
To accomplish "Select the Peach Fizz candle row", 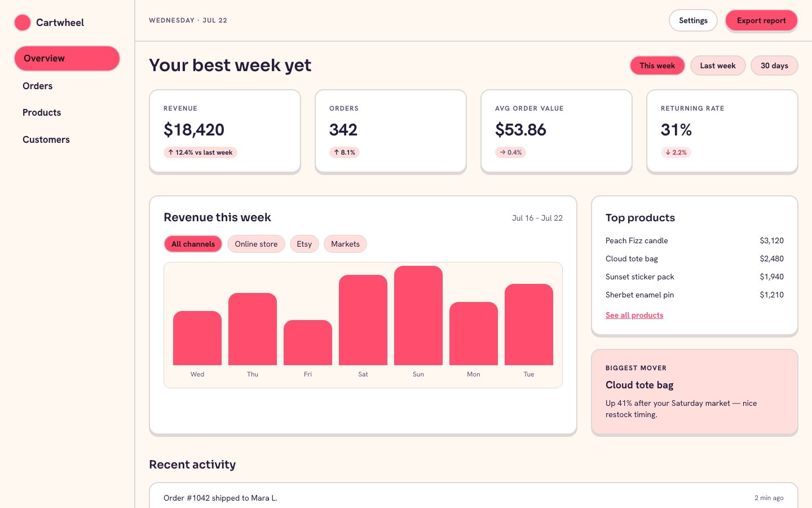I will pyautogui.click(x=695, y=240).
